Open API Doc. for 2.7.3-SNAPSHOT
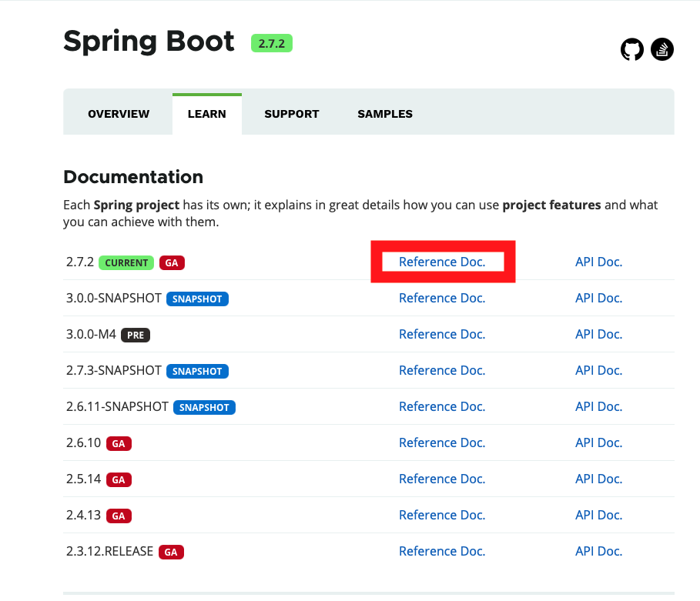This screenshot has height=601, width=700. click(598, 370)
